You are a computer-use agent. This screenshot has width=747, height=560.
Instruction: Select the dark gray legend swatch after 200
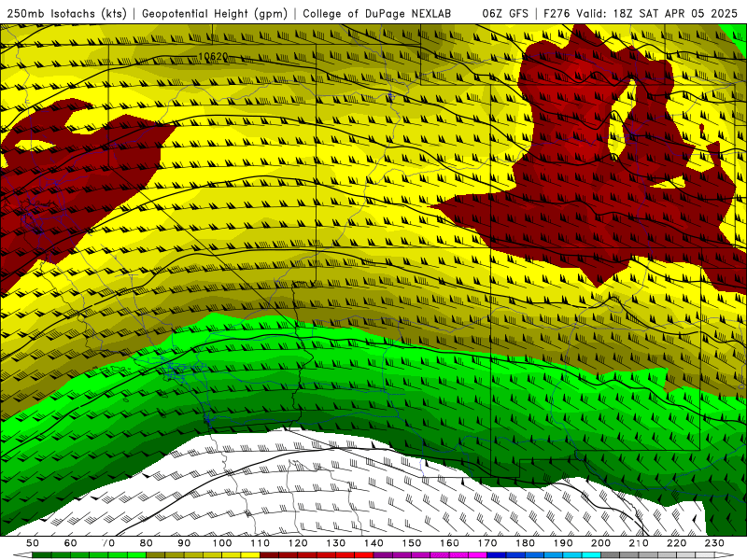coord(611,555)
